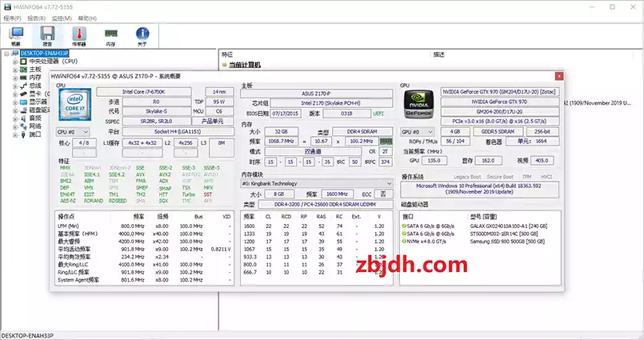644x340 pixels.
Task: Open the GPU #0 selector dropdown
Action: point(417,132)
